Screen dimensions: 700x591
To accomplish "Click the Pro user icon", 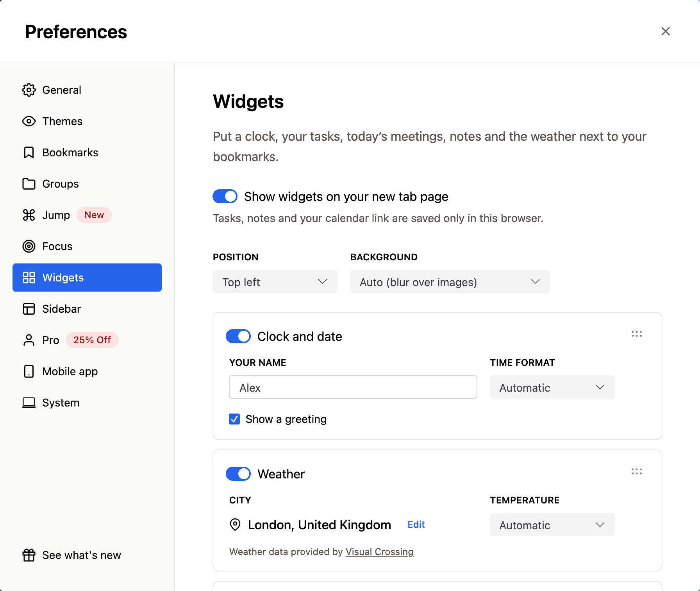I will (29, 340).
